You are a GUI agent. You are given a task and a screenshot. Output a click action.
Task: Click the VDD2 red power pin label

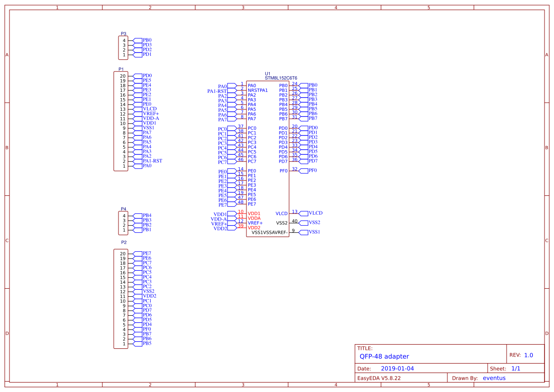254,227
